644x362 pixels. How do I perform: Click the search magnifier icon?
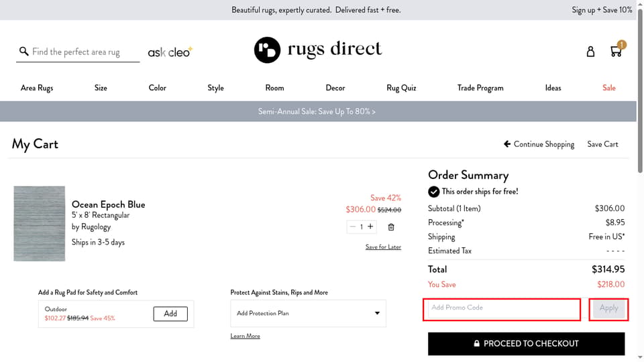coord(24,52)
